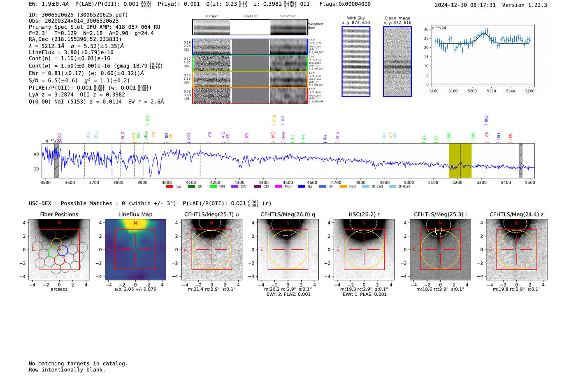Screen dimensions: 576x392
Task: Select the (K)CaII light blue legend swatch
Action: [x=366, y=187]
